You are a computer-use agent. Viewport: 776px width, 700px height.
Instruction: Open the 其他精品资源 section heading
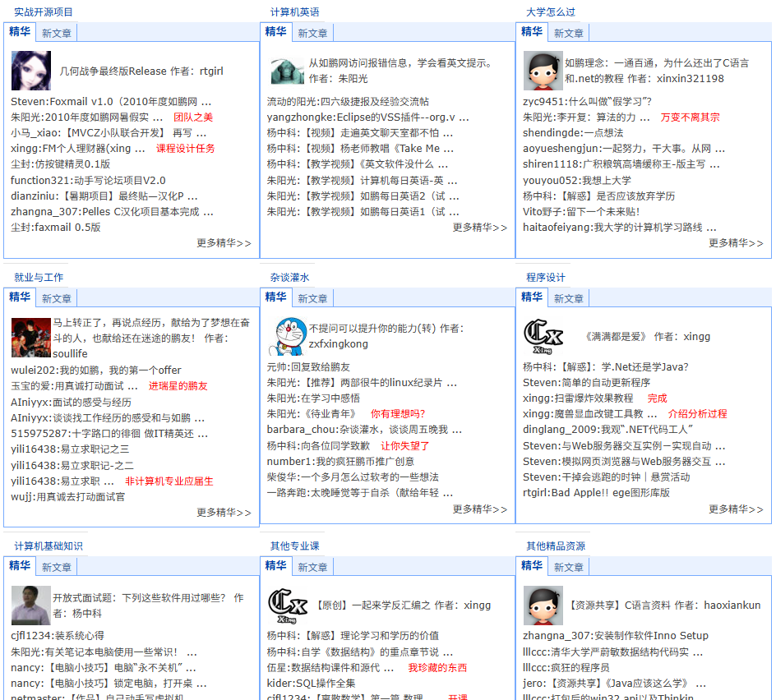[556, 546]
